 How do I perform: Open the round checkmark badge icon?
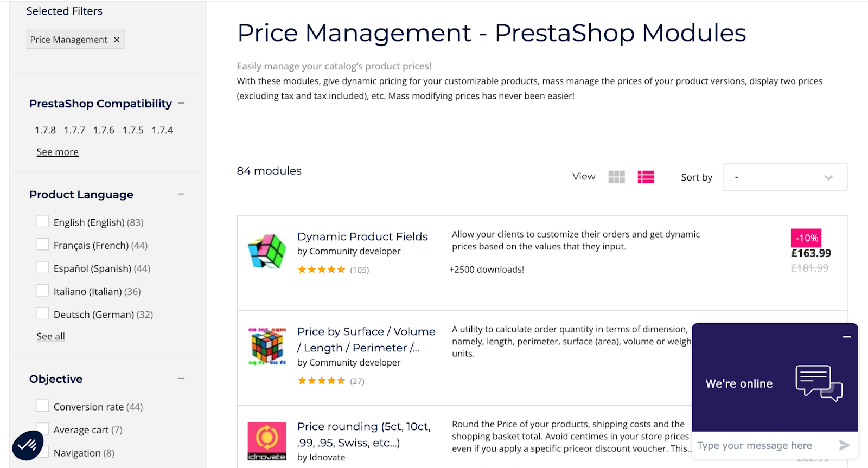(x=28, y=445)
